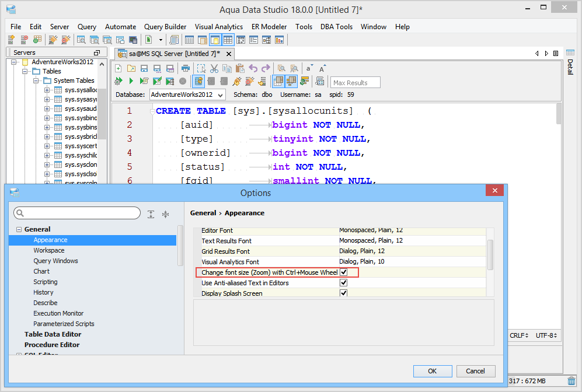
Task: Click the purple Undo arrow icon
Action: pos(253,68)
